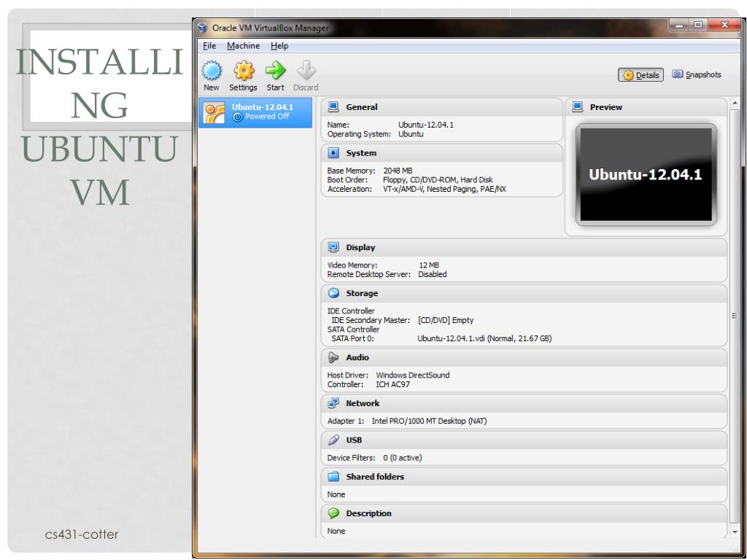This screenshot has width=747, height=560.
Task: Open the Audio settings header link
Action: coord(357,357)
